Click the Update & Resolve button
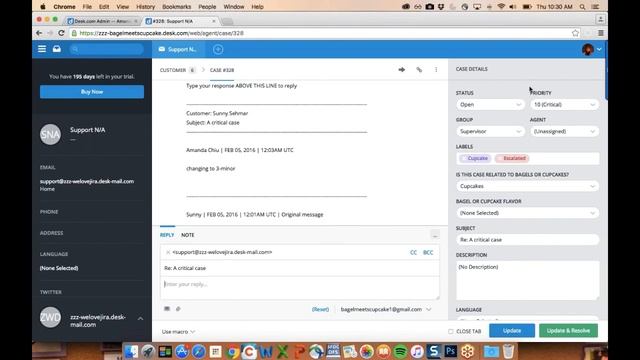 pyautogui.click(x=568, y=331)
